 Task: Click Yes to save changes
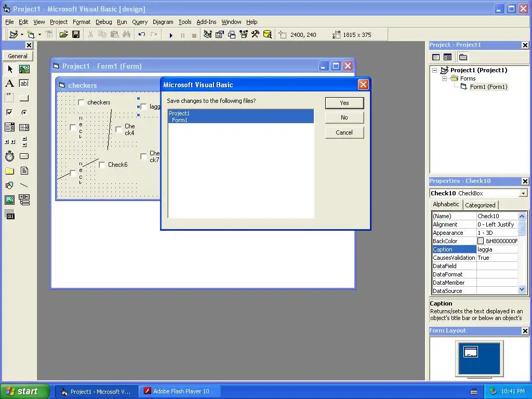pyautogui.click(x=344, y=103)
